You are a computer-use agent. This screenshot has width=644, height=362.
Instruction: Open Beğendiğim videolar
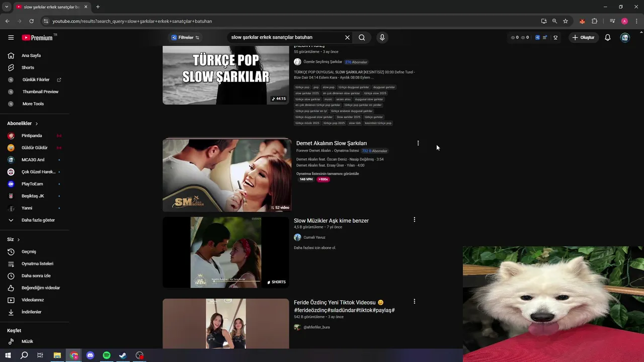[x=40, y=288]
